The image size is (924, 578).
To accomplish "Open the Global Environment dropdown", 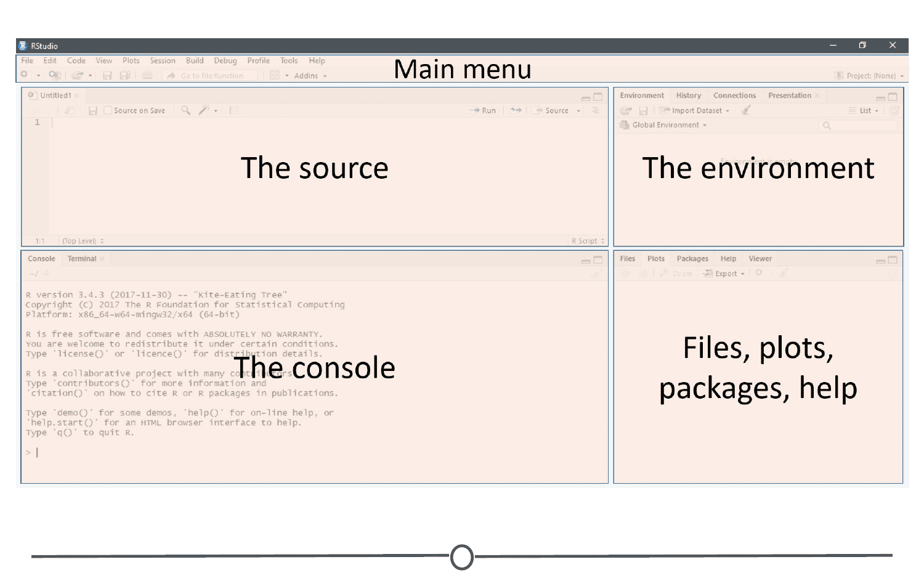I will (x=664, y=125).
